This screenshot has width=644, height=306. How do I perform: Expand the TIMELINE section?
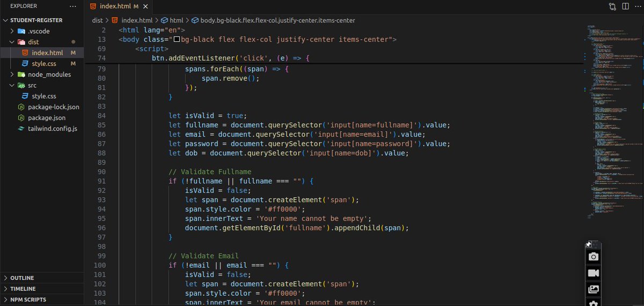pos(42,289)
